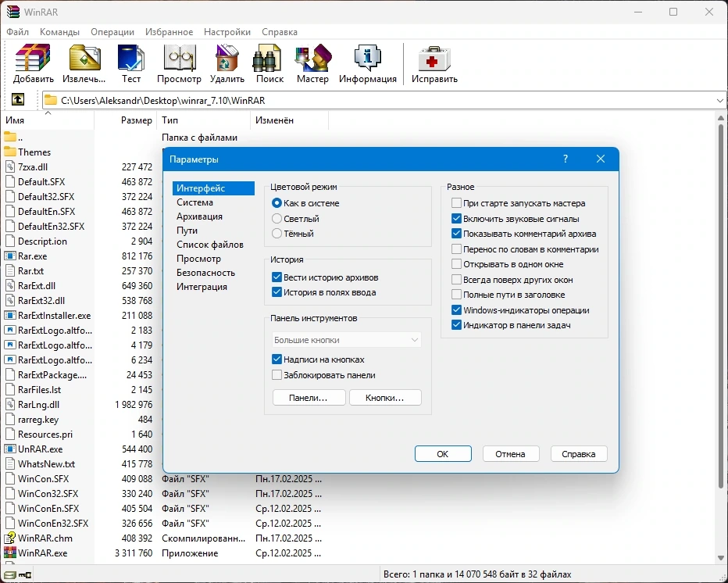The width and height of the screenshot is (728, 583).
Task: Disable Включить звуковые сигналы
Action: click(456, 218)
